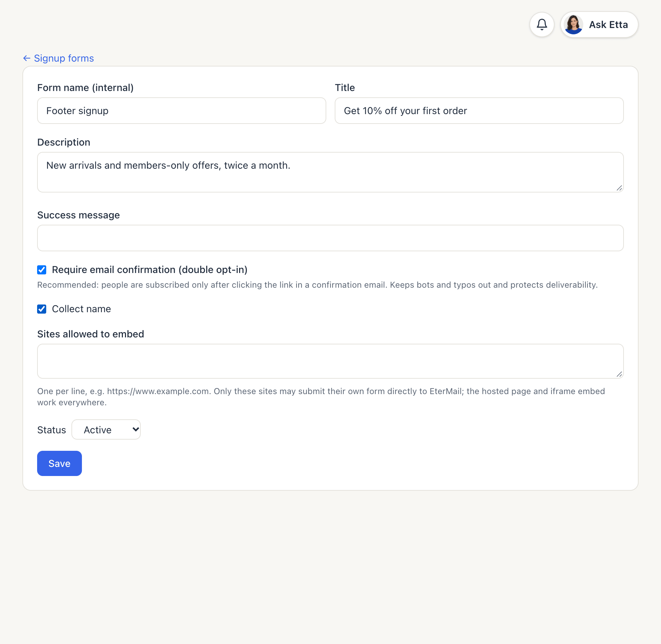Screen dimensions: 661x644
Task: Click the Sites allowed resize handle
Action: click(x=619, y=374)
